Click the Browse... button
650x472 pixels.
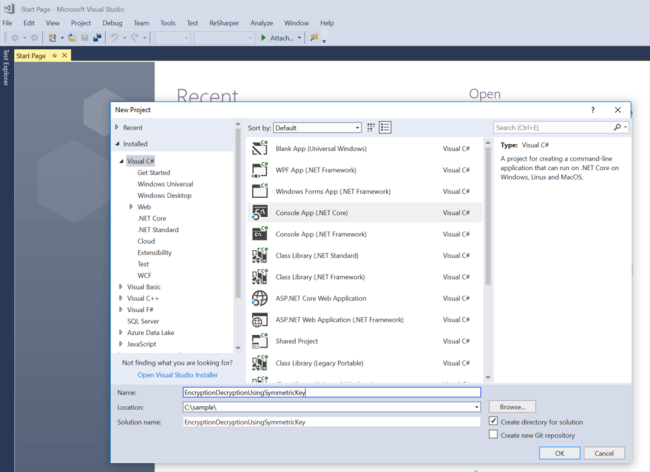click(512, 407)
